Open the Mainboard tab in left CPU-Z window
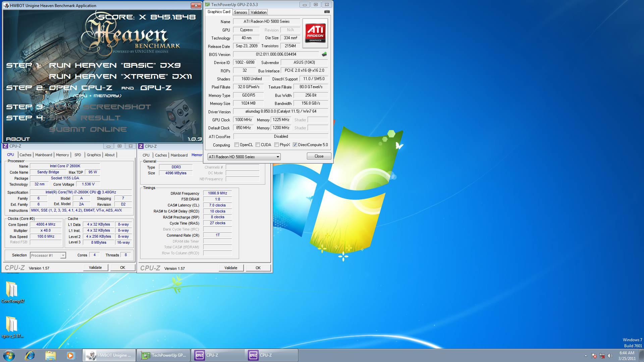 tap(44, 155)
